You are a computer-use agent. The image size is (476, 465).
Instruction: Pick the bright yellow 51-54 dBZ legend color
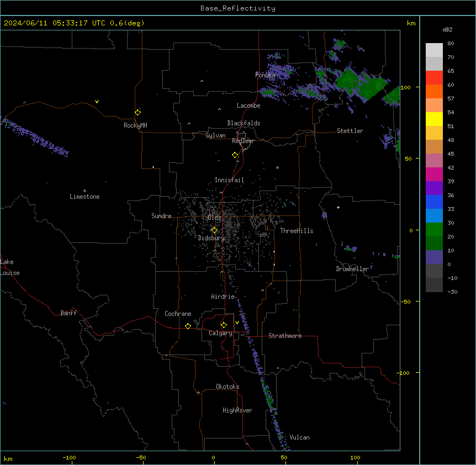point(434,119)
